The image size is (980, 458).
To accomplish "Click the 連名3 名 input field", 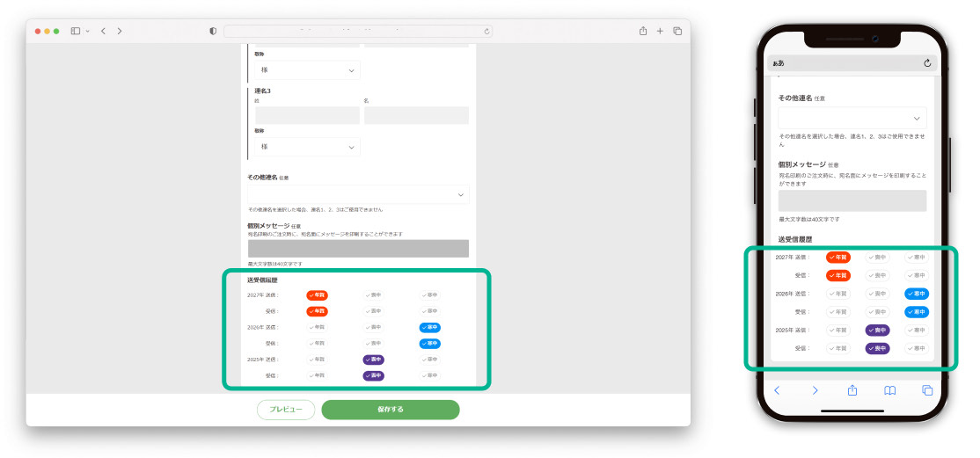I will [x=416, y=115].
